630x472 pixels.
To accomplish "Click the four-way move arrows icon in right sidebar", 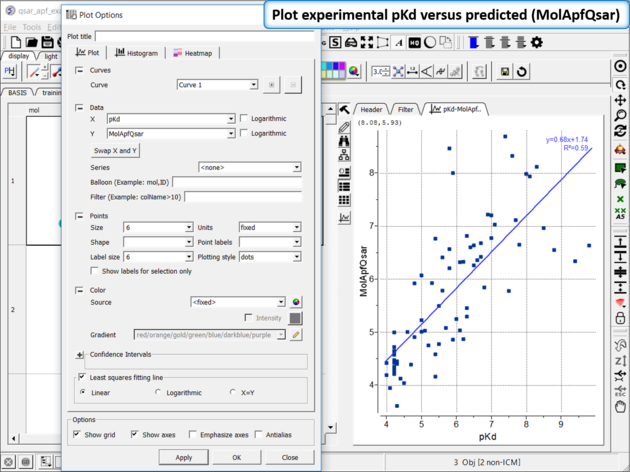I will pyautogui.click(x=620, y=99).
